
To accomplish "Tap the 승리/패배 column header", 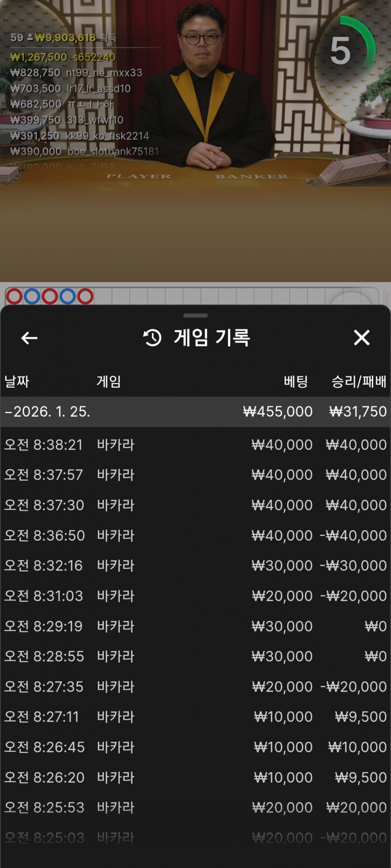I will pyautogui.click(x=359, y=382).
